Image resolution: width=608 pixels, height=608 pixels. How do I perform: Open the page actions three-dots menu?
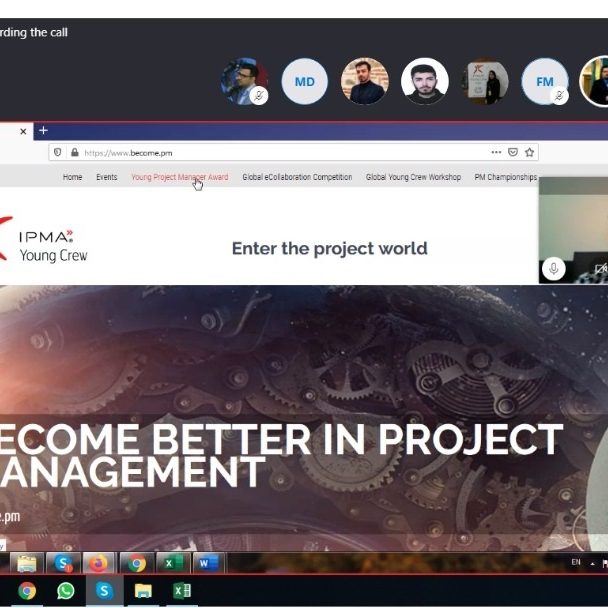[496, 152]
